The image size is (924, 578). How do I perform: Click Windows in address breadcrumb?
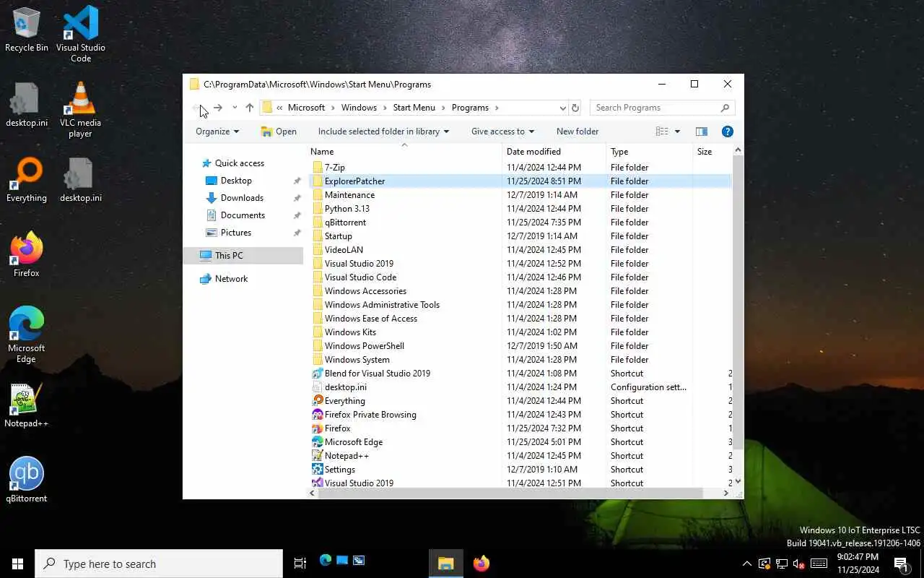[x=359, y=108]
